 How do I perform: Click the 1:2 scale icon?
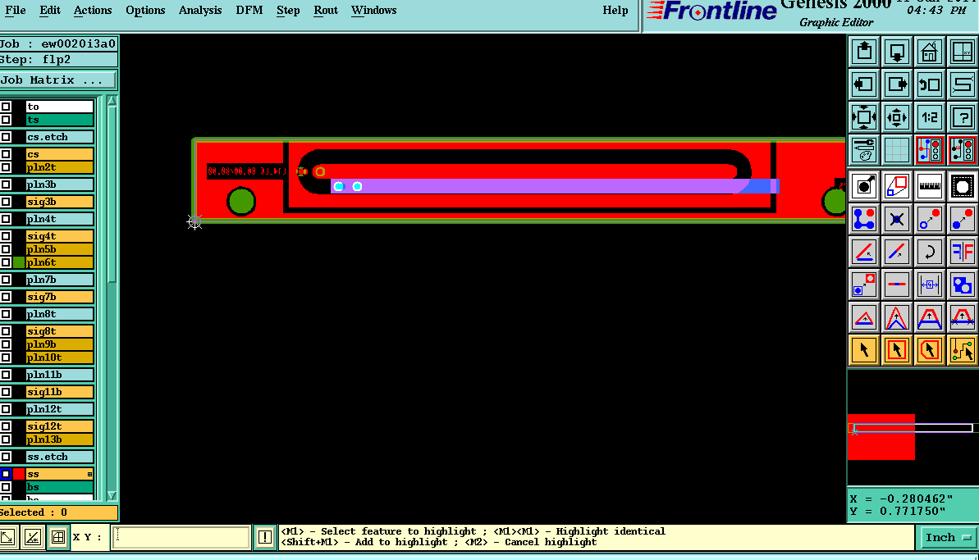[929, 116]
